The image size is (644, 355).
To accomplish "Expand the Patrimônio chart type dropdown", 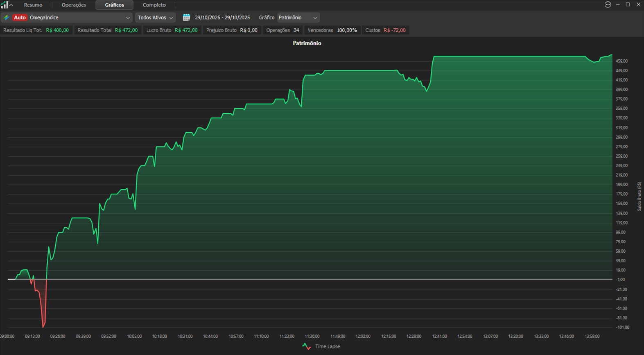I will coord(298,18).
